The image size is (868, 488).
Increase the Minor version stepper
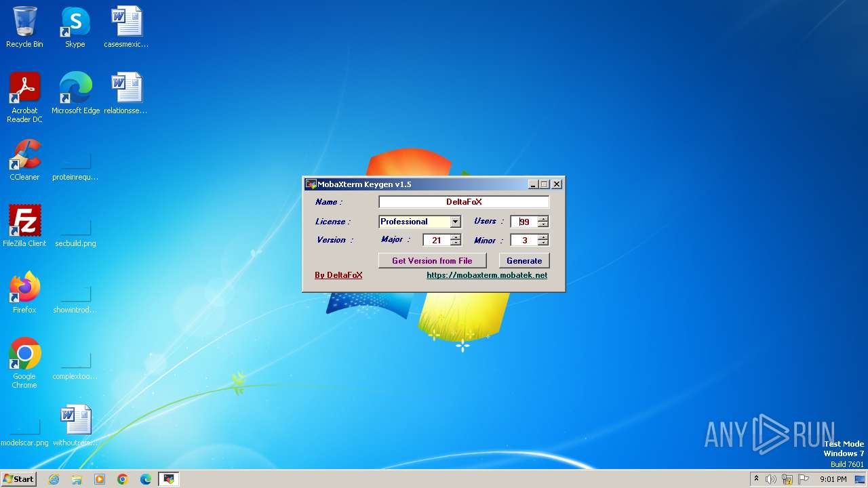543,237
